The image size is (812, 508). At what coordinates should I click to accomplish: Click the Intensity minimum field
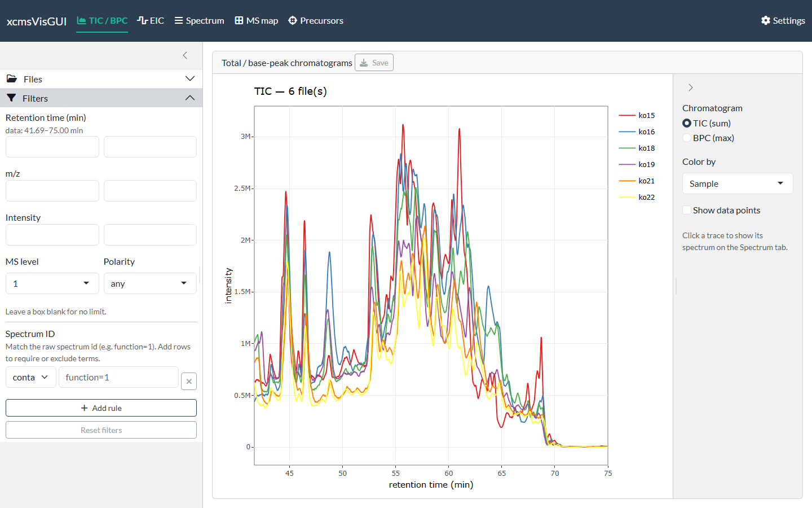point(52,235)
